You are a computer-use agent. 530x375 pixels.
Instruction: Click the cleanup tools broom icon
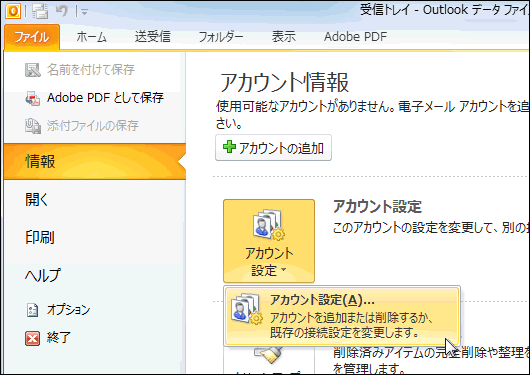coord(269,354)
